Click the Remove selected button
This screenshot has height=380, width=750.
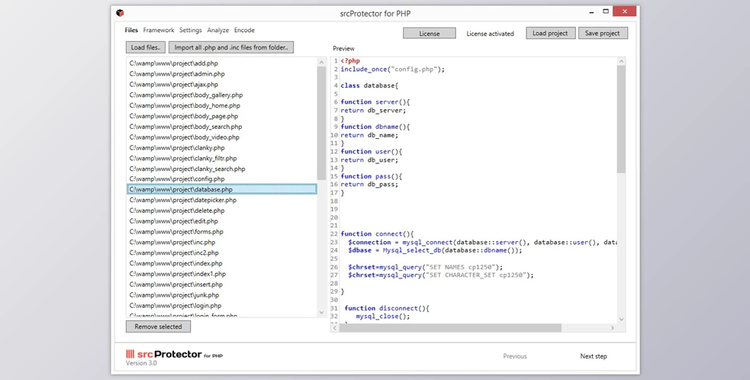point(158,326)
